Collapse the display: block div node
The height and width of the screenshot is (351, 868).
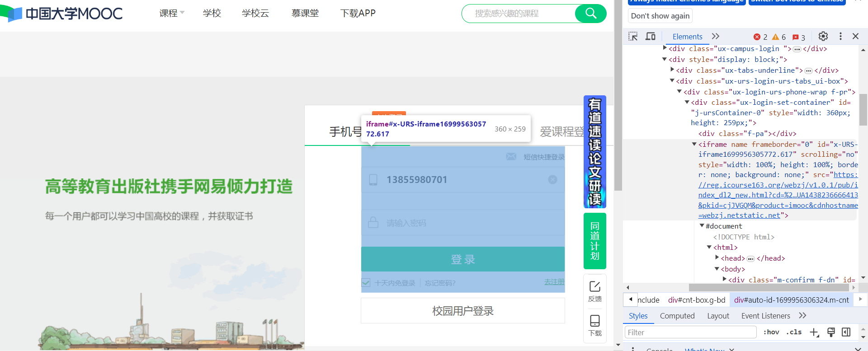tap(665, 59)
